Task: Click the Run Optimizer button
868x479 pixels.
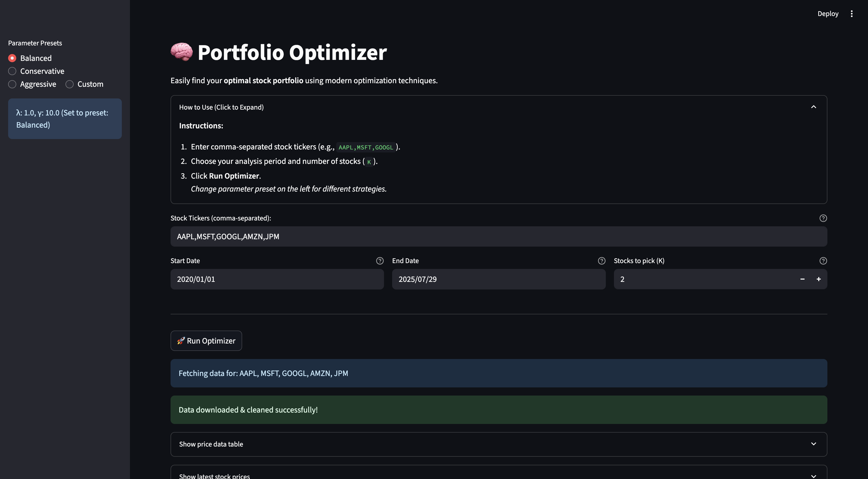Action: (x=206, y=340)
